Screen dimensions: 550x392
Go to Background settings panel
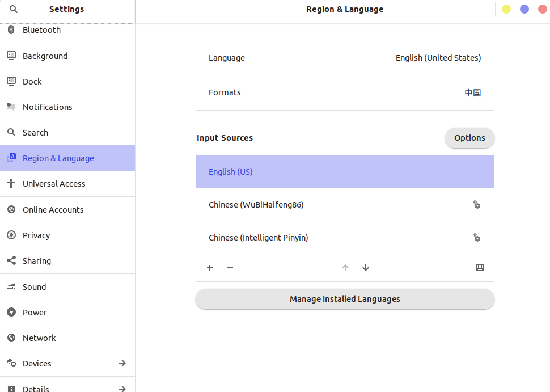[45, 56]
